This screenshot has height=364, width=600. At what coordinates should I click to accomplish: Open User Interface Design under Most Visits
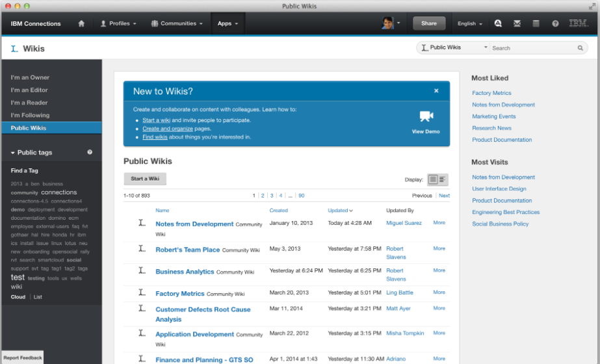499,188
